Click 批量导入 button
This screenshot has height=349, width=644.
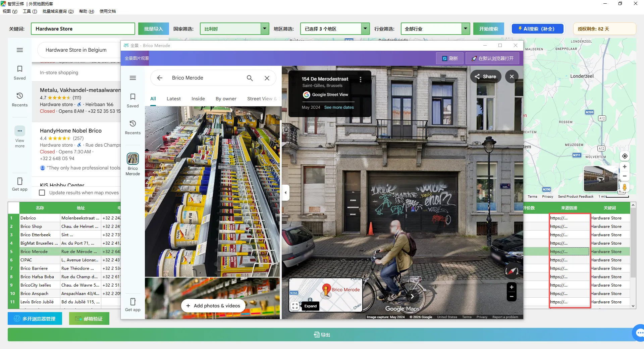(154, 29)
